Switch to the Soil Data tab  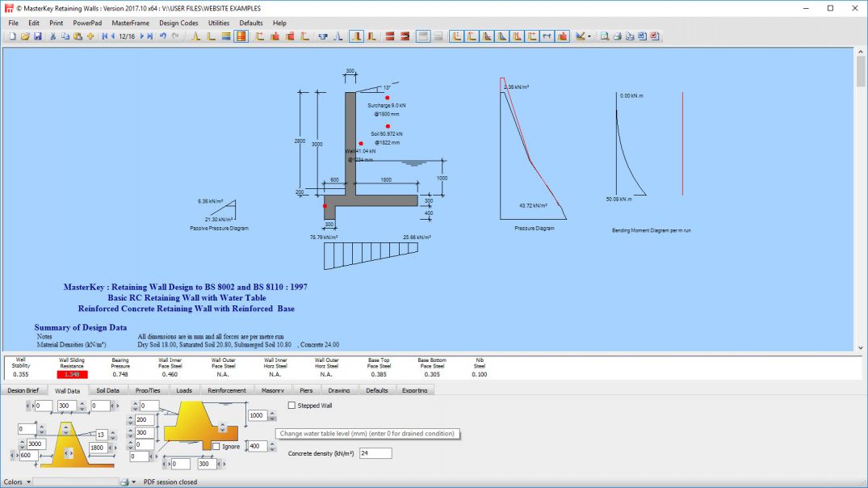108,390
